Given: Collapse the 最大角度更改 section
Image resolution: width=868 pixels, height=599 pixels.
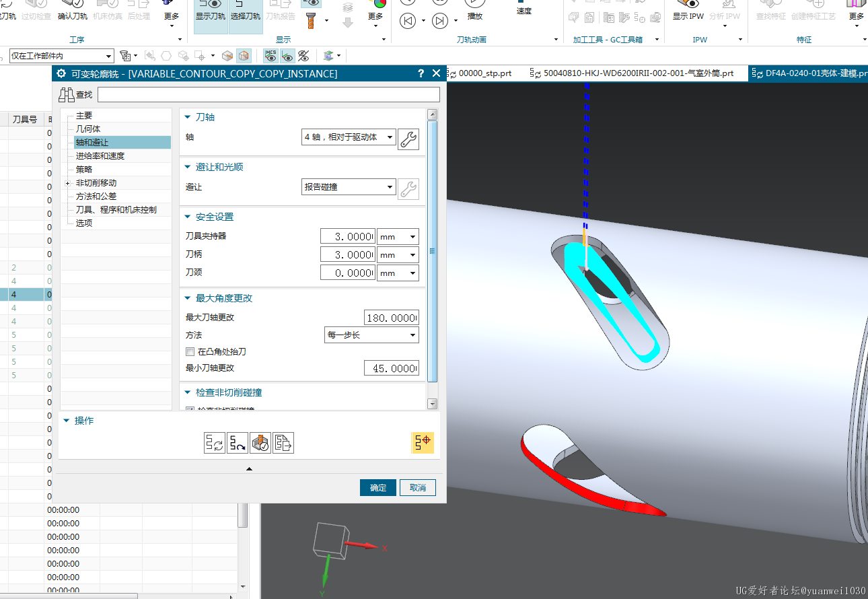Looking at the screenshot, I should pyautogui.click(x=188, y=298).
